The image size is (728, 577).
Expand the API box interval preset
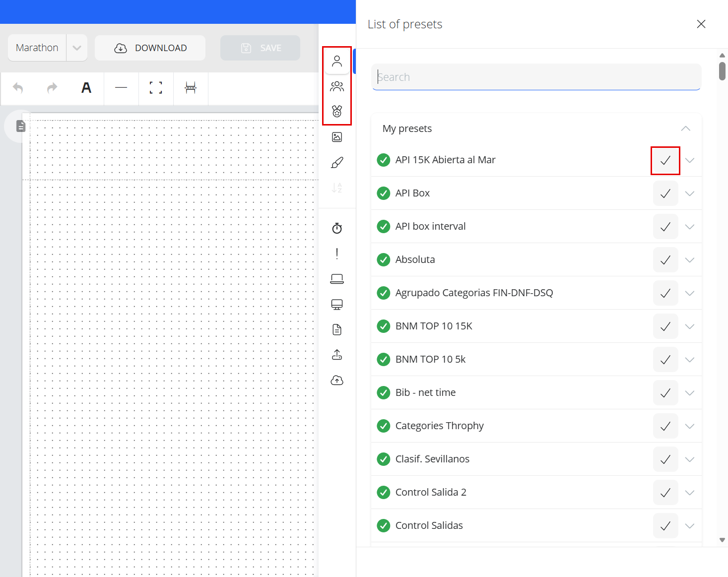pos(690,227)
